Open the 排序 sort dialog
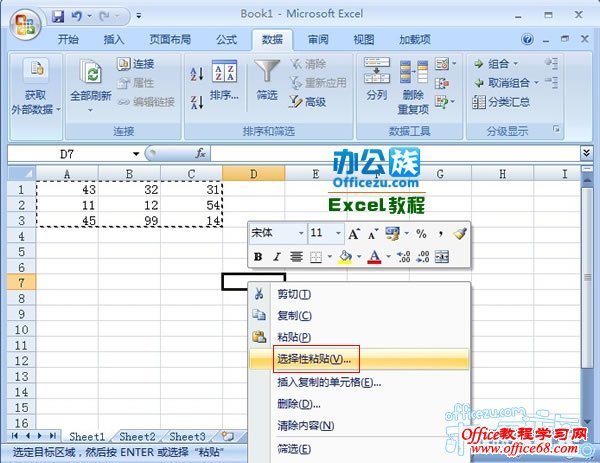600x463 pixels. [x=224, y=80]
